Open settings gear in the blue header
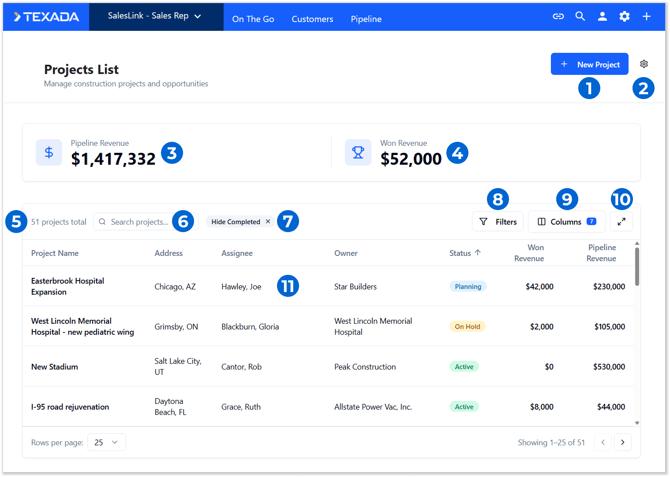Screen dimensions: 670x477 (x=624, y=17)
